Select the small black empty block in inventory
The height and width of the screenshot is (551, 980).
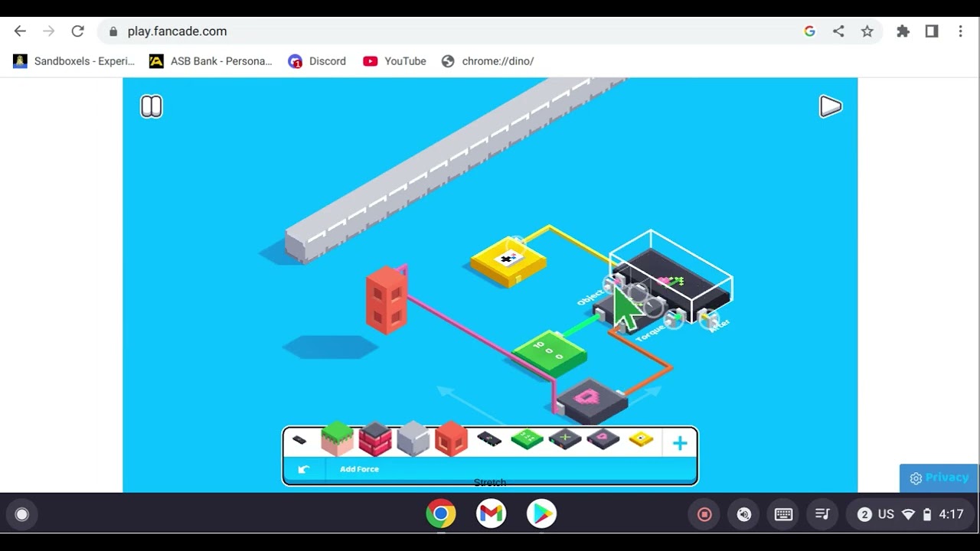point(299,440)
